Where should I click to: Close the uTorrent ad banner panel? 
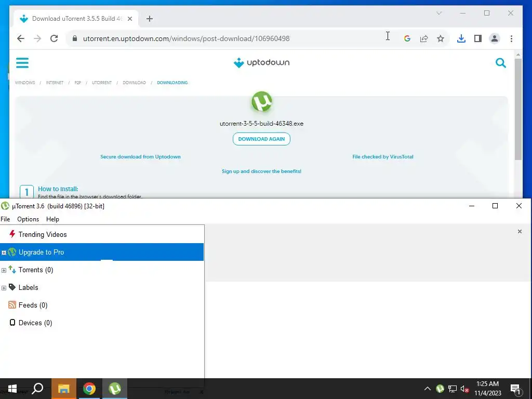[520, 231]
